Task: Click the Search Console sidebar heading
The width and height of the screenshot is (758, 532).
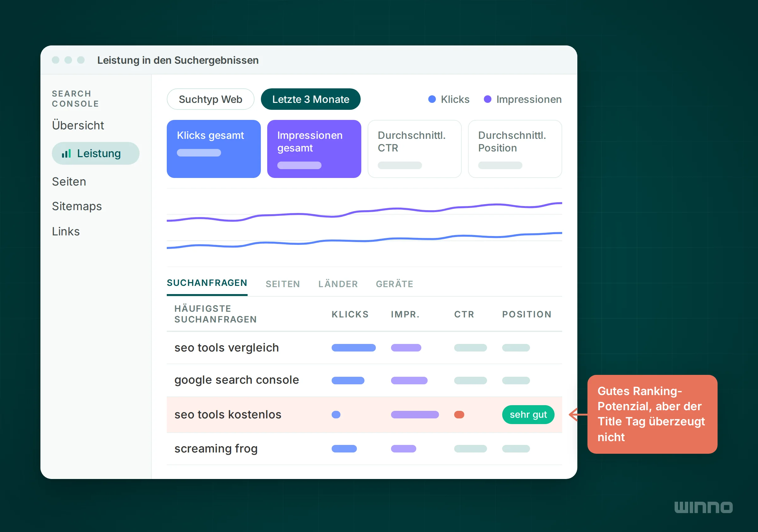Action: (x=75, y=99)
